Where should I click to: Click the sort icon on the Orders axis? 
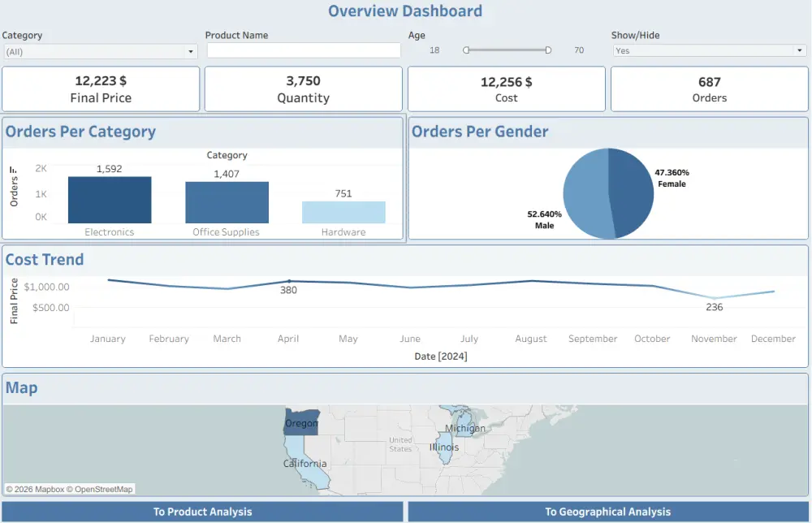(x=13, y=170)
